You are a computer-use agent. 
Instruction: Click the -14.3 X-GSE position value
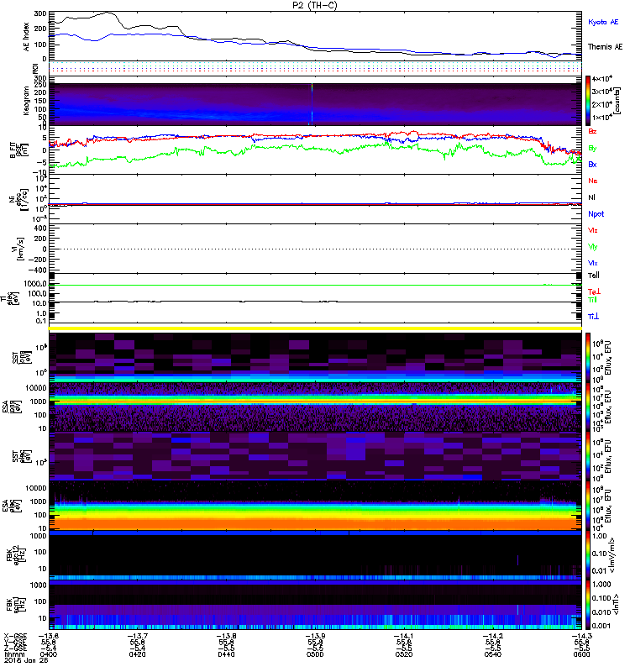pos(581,636)
